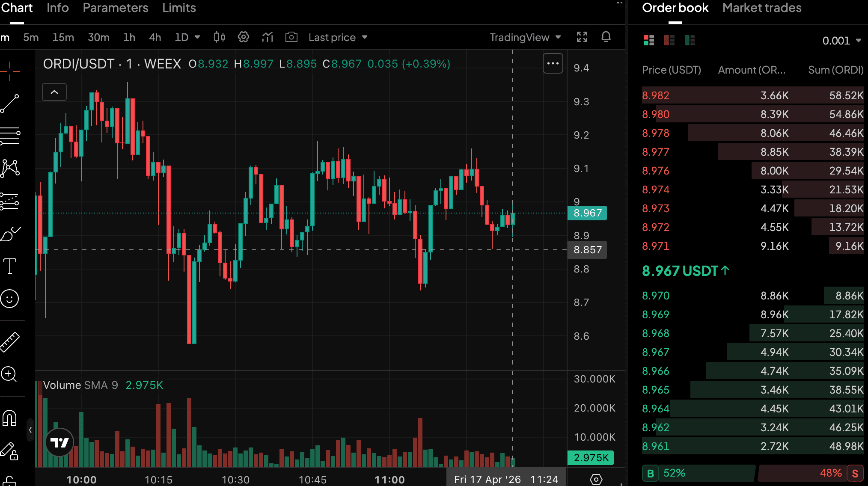This screenshot has height=486, width=868.
Task: Select bid price 8.966 row
Action: (x=753, y=371)
